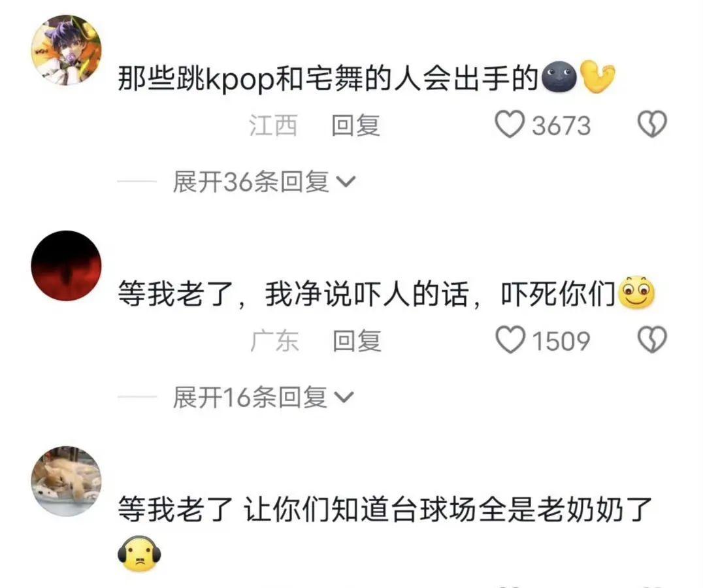Like the kpop comment with 3673 likes
Screen dimensions: 703x588
point(509,124)
